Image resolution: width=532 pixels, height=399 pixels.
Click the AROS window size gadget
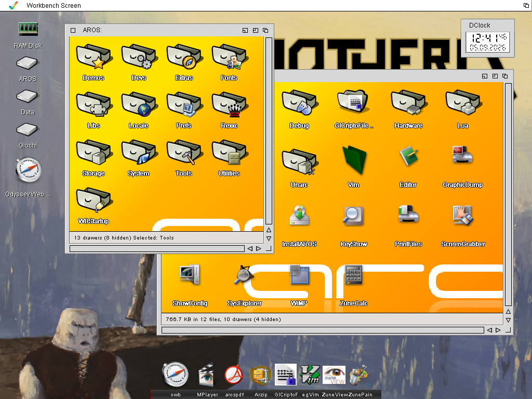pyautogui.click(x=269, y=249)
